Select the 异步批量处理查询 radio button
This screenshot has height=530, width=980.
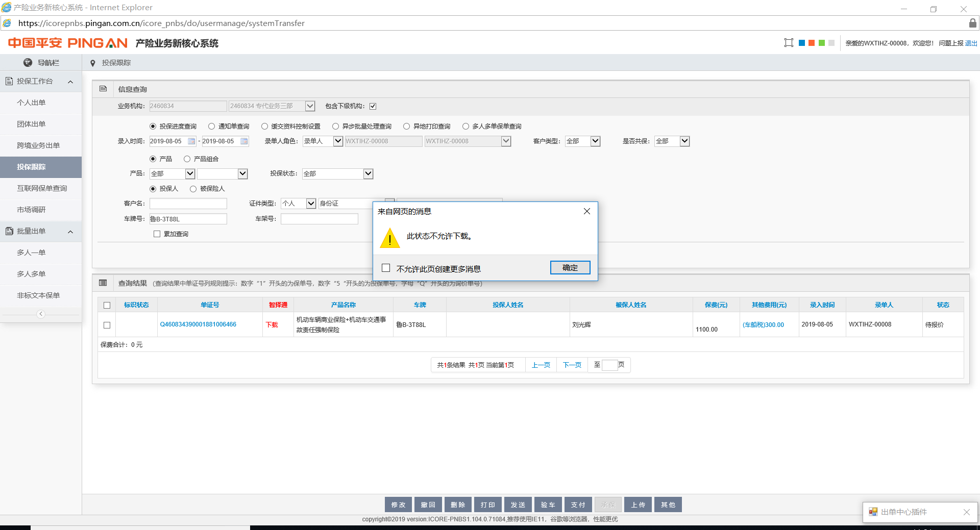tap(335, 127)
